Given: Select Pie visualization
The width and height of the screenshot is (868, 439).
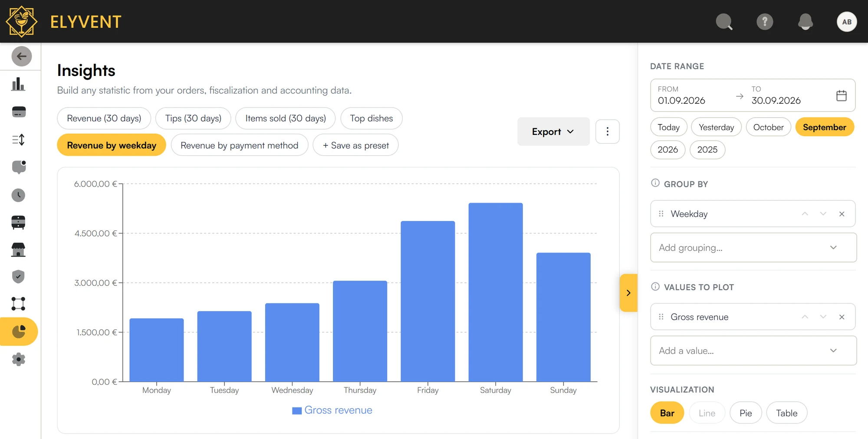Looking at the screenshot, I should (746, 413).
